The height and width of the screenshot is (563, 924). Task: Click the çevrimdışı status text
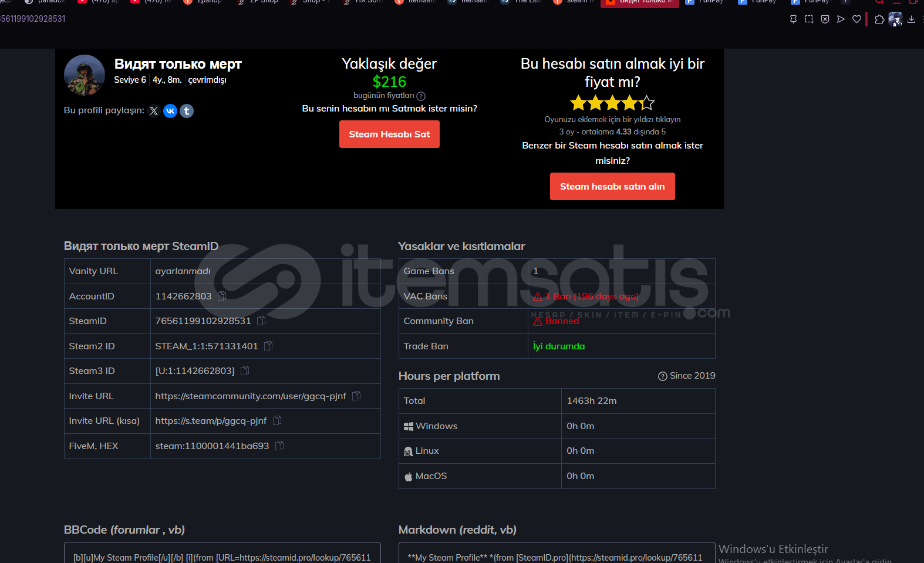(x=207, y=80)
